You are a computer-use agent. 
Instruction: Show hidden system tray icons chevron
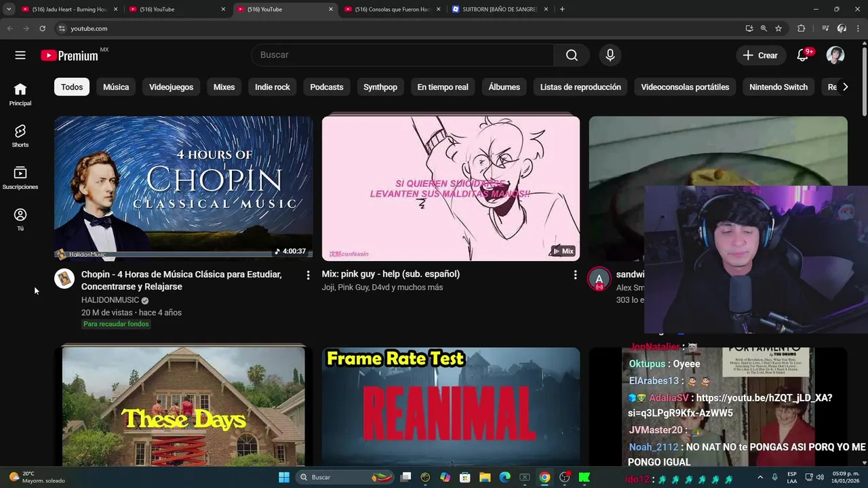(x=759, y=477)
